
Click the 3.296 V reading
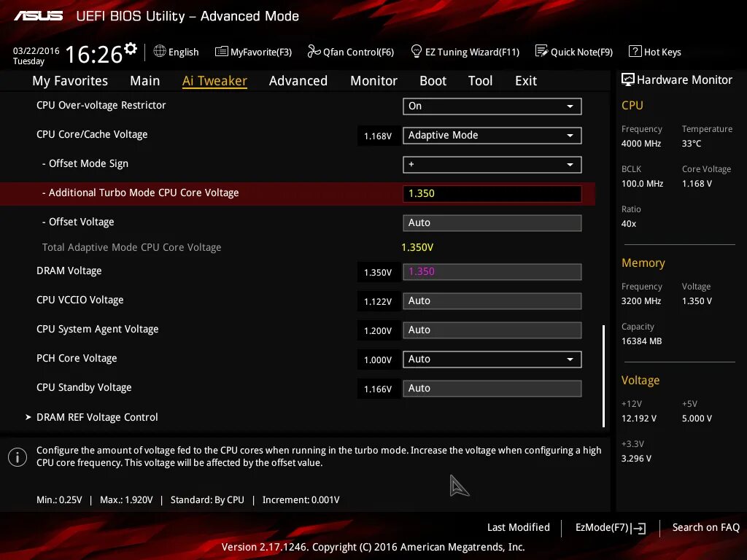pyautogui.click(x=636, y=458)
